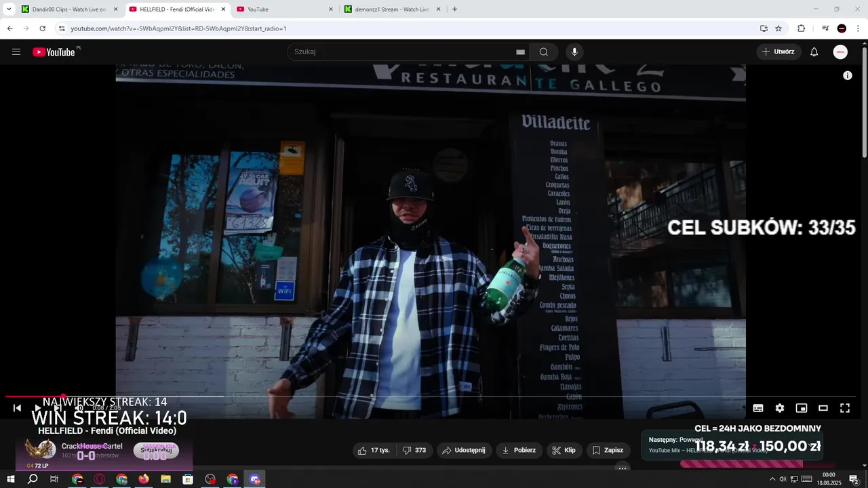The width and height of the screenshot is (868, 488).
Task: Open the Windows notification center
Action: (854, 479)
